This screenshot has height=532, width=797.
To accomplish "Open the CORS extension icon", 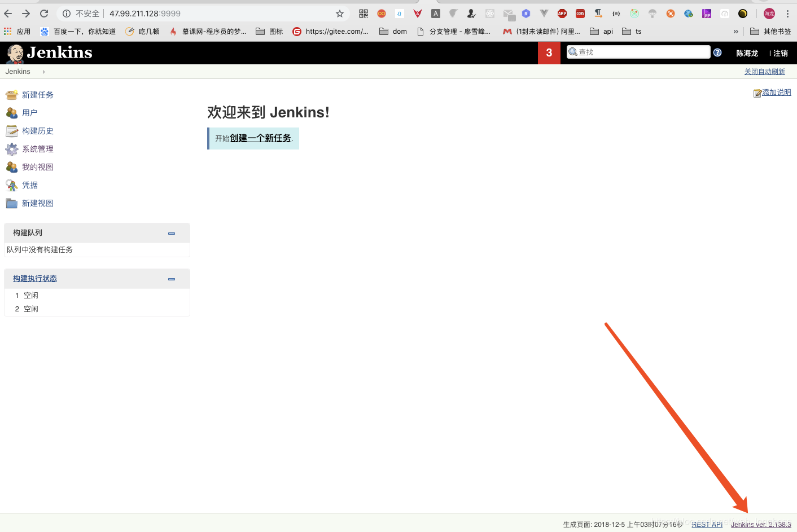I will pyautogui.click(x=580, y=14).
